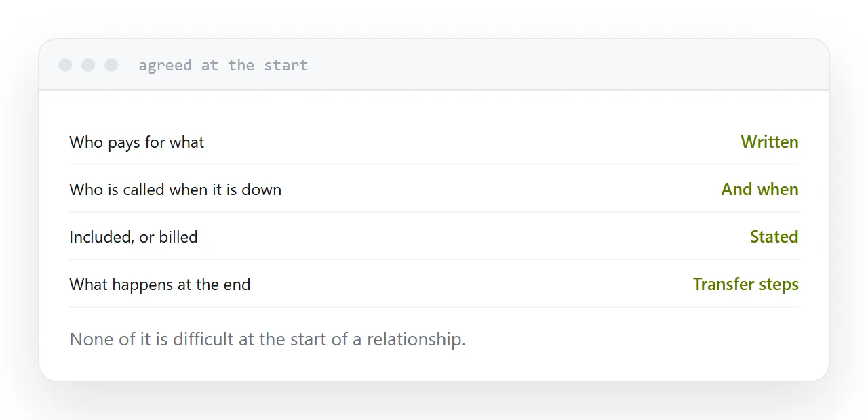This screenshot has height=420, width=868.
Task: Click the green 'Stated' value
Action: pos(774,237)
